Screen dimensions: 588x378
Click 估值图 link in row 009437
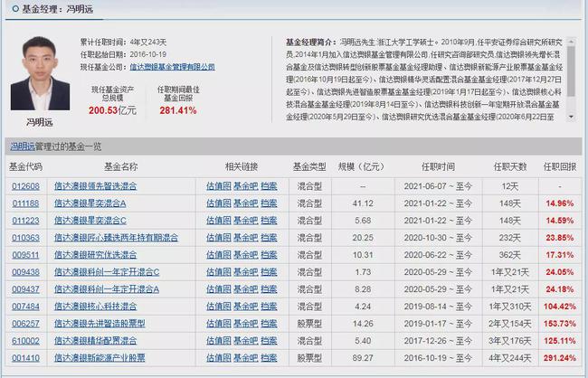coord(219,289)
